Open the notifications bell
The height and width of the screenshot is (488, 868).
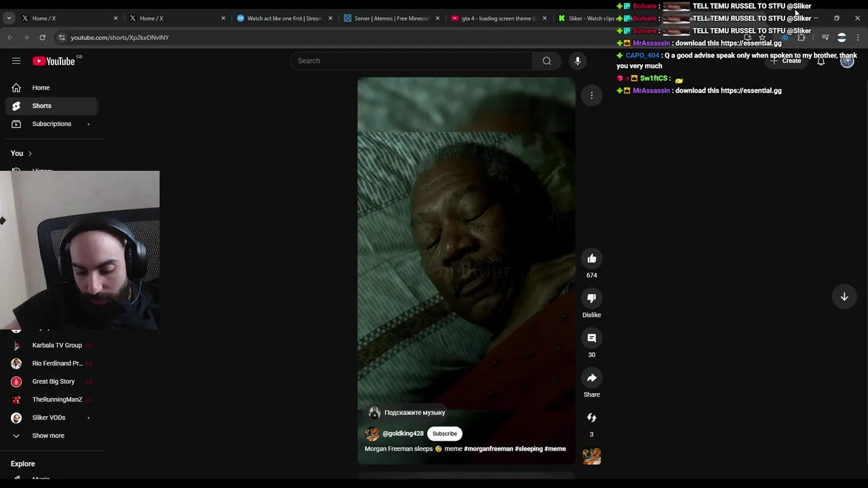(x=821, y=61)
